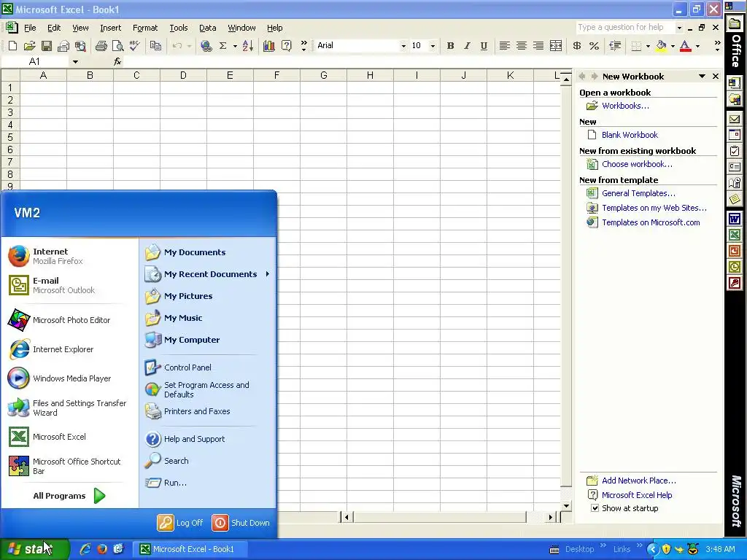Viewport: 747px width, 560px height.
Task: Click Merge and Center icon
Action: 555,46
